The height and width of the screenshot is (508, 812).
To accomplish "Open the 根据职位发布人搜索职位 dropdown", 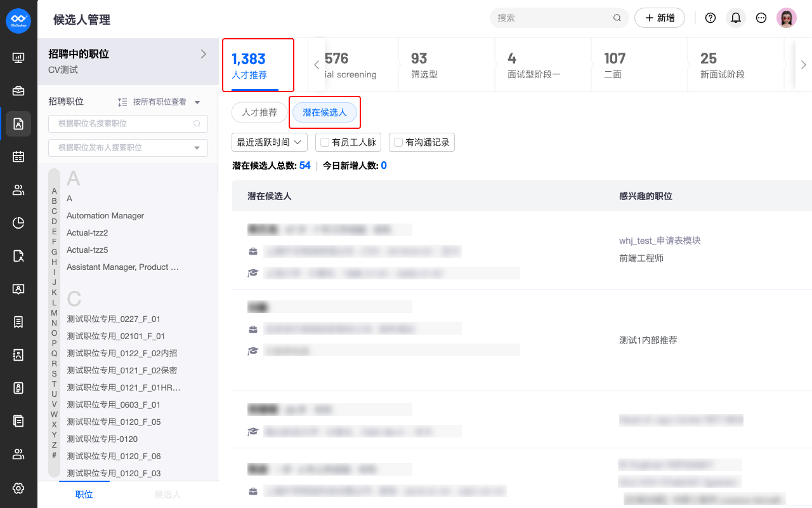I will click(x=128, y=147).
